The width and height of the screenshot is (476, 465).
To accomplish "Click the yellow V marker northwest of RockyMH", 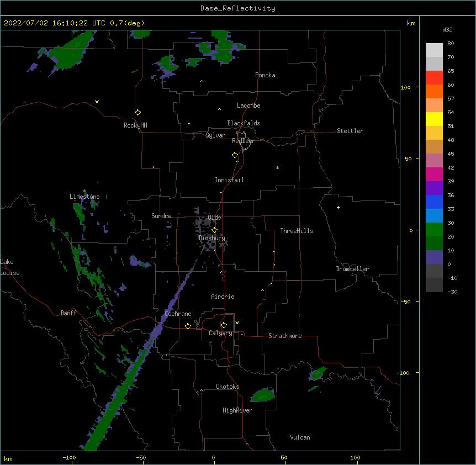I will (97, 102).
